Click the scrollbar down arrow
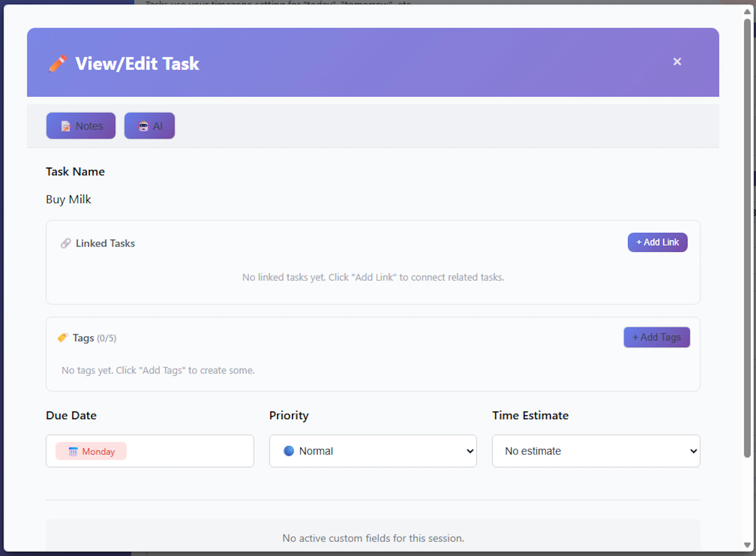 (x=747, y=545)
